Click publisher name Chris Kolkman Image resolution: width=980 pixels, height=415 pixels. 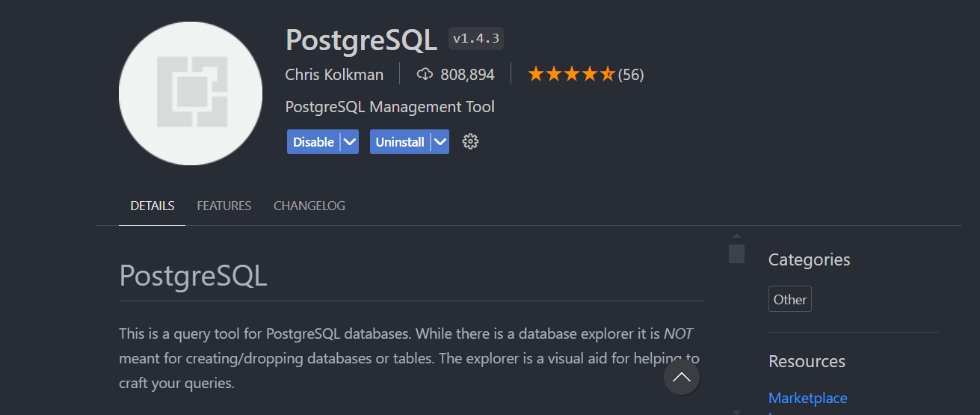coord(334,75)
